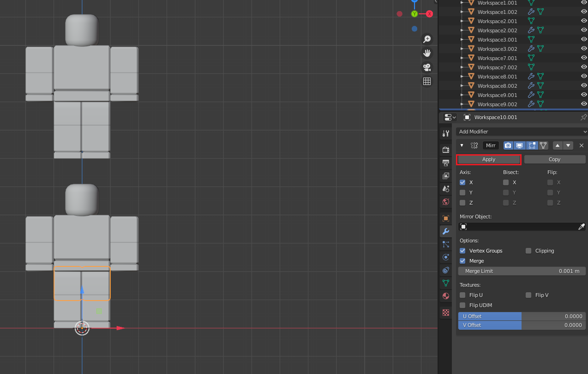Open the Modifiers wrench properties tab

coord(445,231)
